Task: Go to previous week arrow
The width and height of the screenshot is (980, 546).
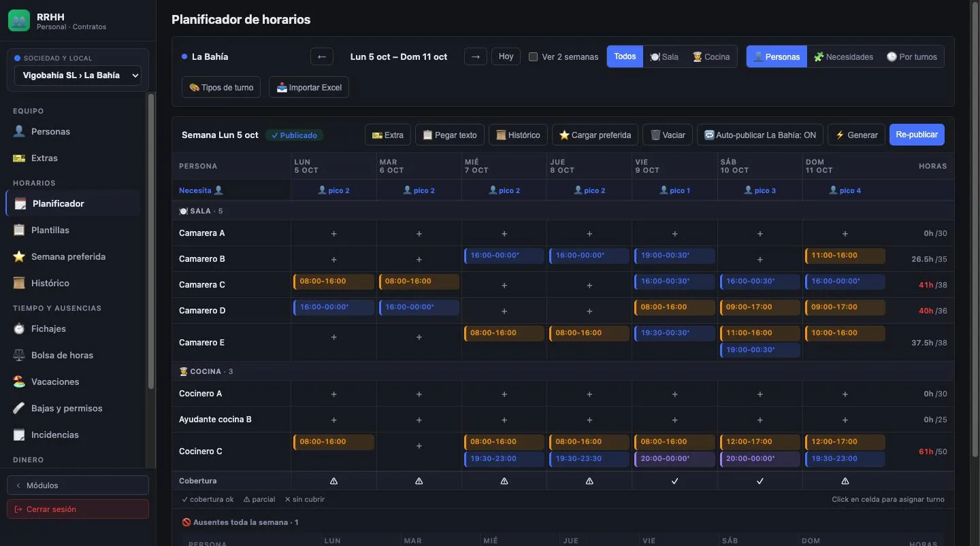Action: [x=322, y=56]
